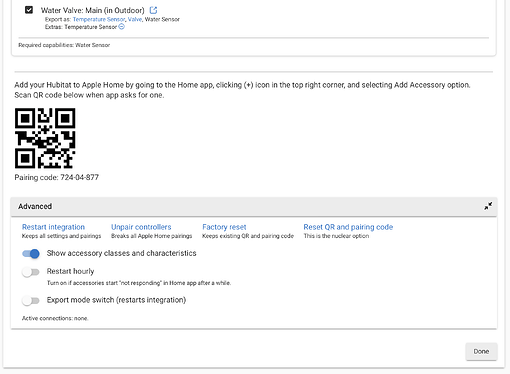Screen dimensions: 510x374
Task: Click the Done button
Action: point(481,351)
